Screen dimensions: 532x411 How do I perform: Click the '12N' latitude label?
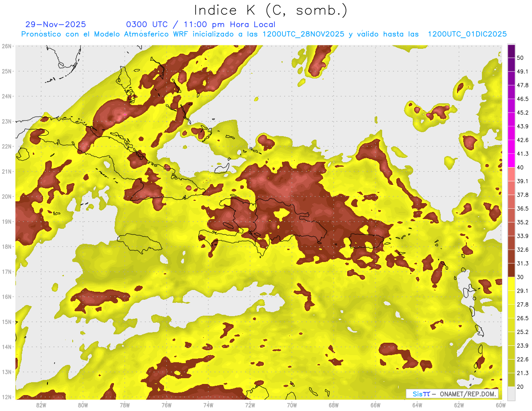click(7, 397)
